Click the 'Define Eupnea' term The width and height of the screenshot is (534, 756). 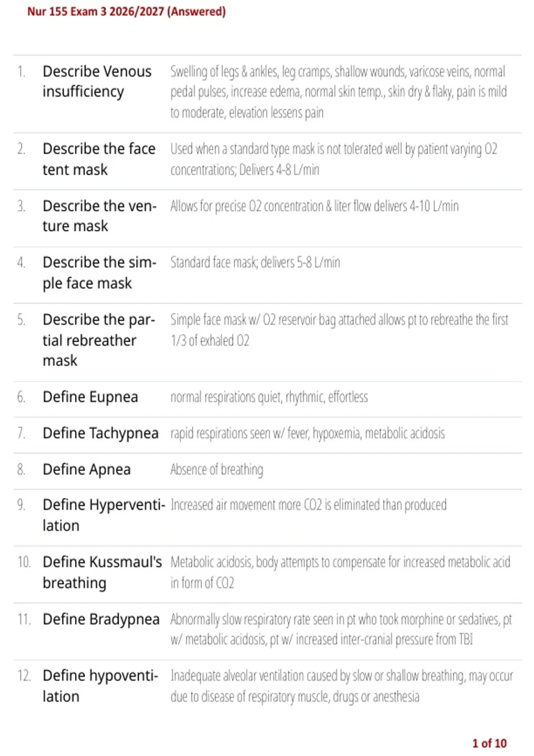(90, 397)
